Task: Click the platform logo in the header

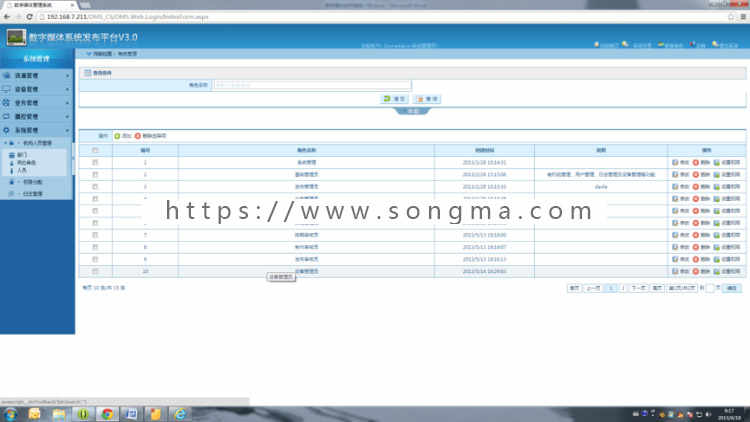Action: (x=16, y=37)
